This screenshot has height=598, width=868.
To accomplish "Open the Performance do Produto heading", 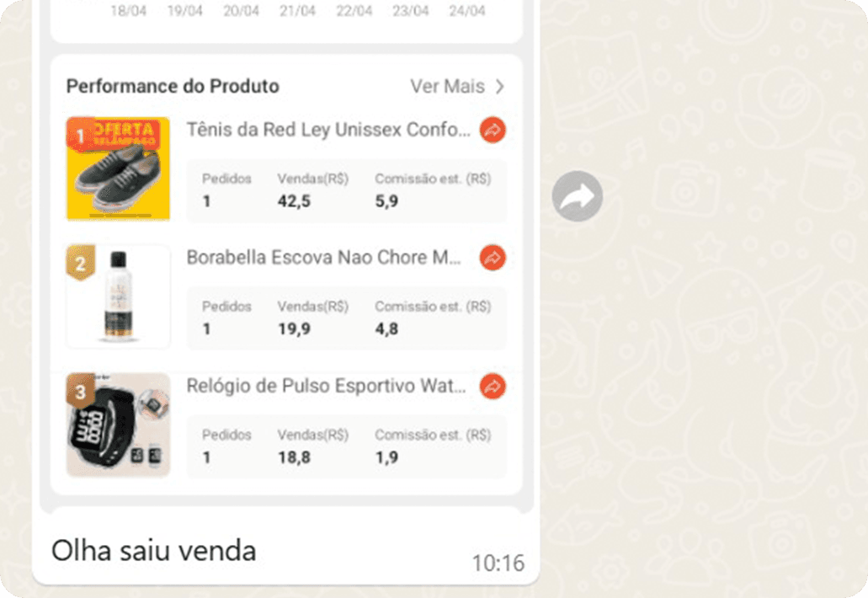I will coord(173,87).
